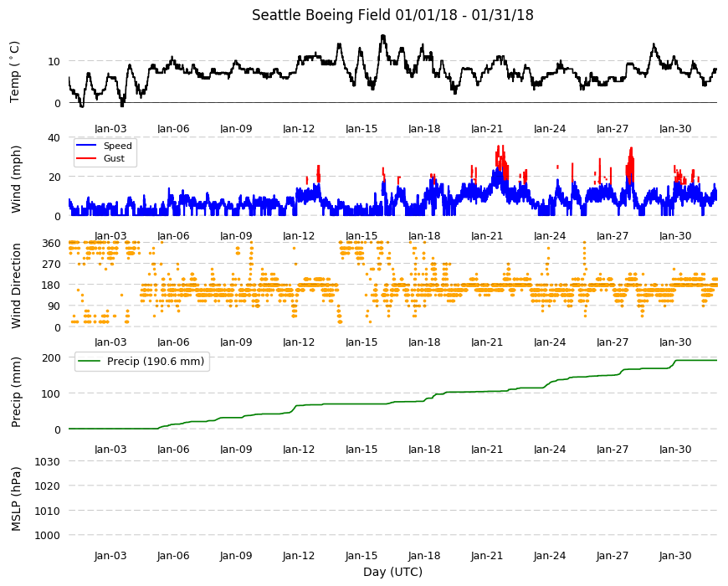This screenshot has height=586, width=728.
Task: Click Jan-21 tick under the temperature plot
Action: tap(487, 129)
